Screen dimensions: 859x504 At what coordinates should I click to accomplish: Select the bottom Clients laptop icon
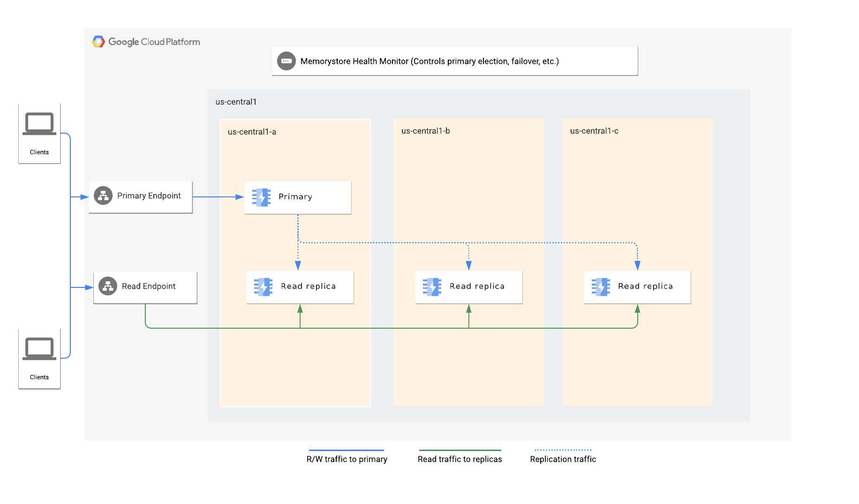pyautogui.click(x=39, y=349)
